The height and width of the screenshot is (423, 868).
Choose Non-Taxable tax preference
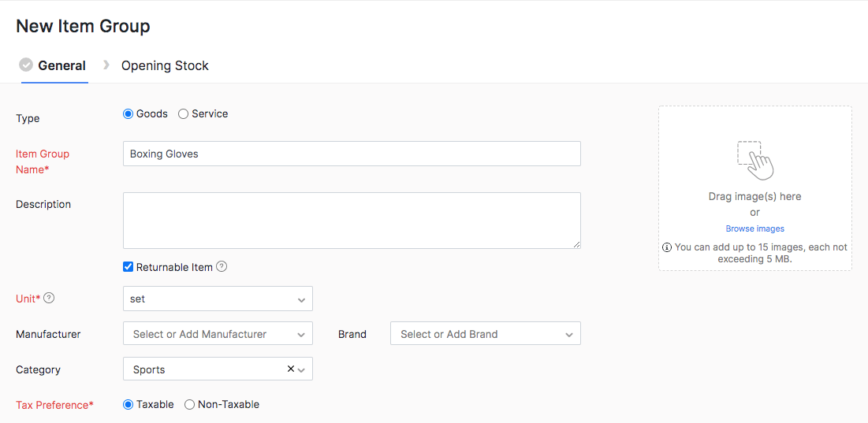190,404
